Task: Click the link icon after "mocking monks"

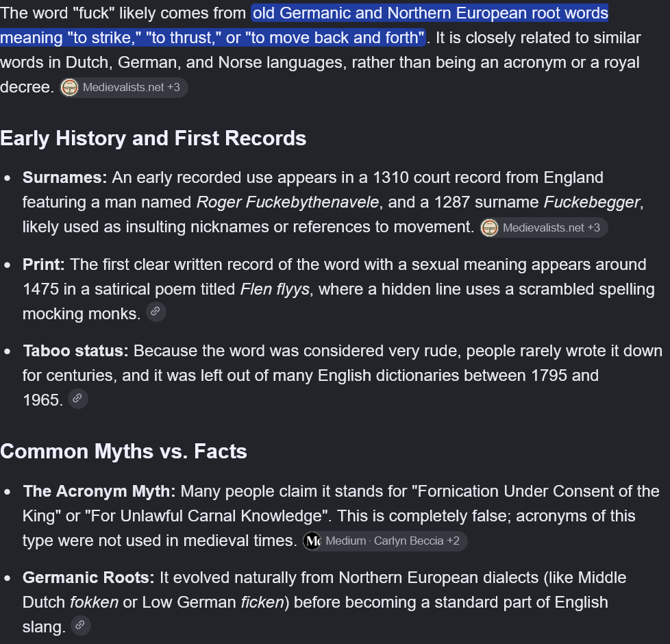Action: click(x=156, y=312)
